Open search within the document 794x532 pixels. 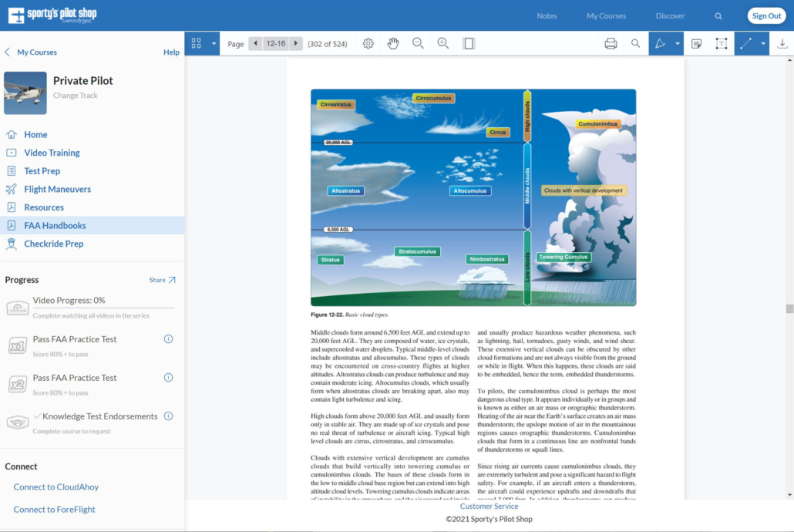click(636, 43)
